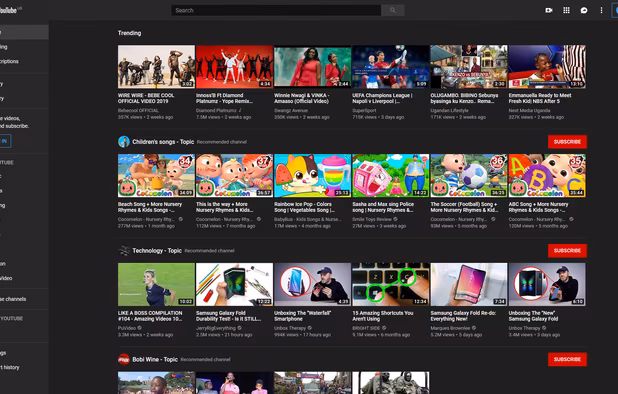Image resolution: width=618 pixels, height=394 pixels.
Task: Open the Soccer (Football) Song thumbnail
Action: 469,175
